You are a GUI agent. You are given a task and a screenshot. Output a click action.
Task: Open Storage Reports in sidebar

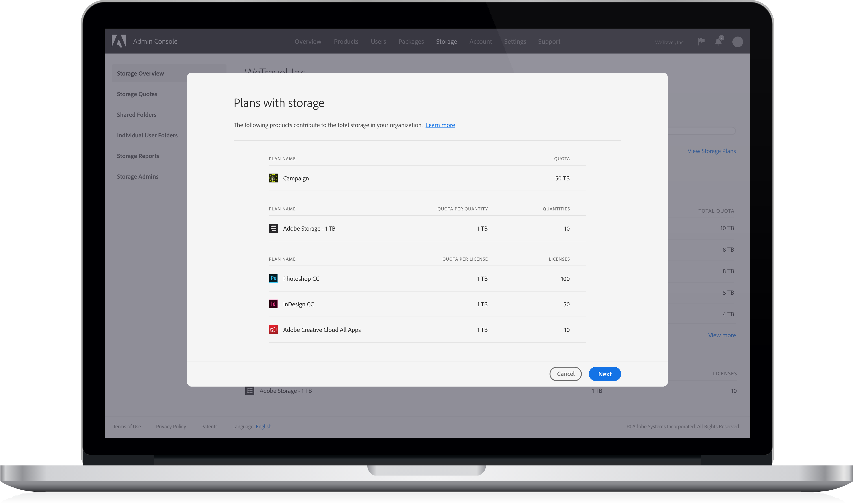click(138, 156)
